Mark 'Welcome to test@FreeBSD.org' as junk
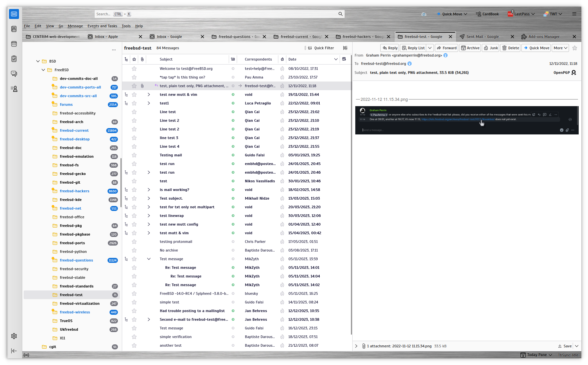This screenshot has width=588, height=365. pos(282,69)
